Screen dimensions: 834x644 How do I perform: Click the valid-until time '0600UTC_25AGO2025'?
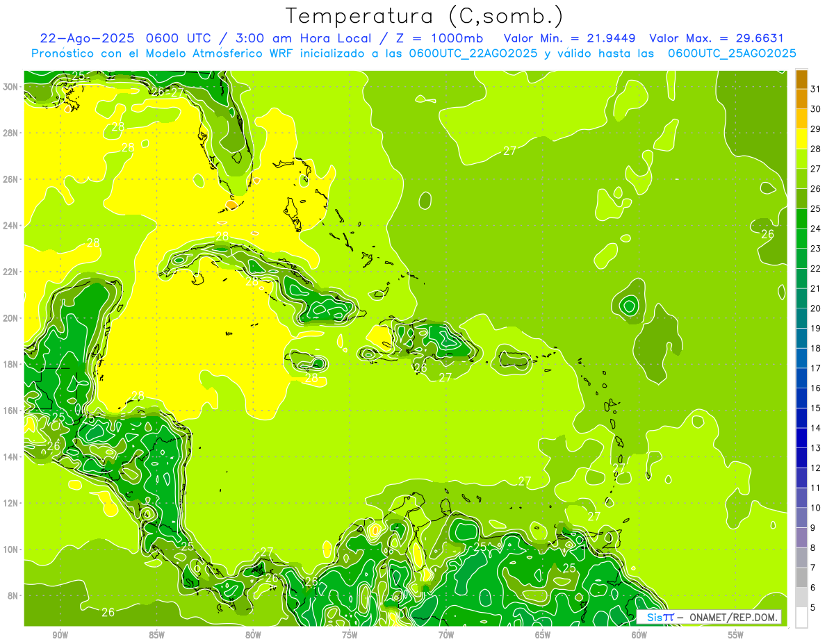tap(732, 53)
